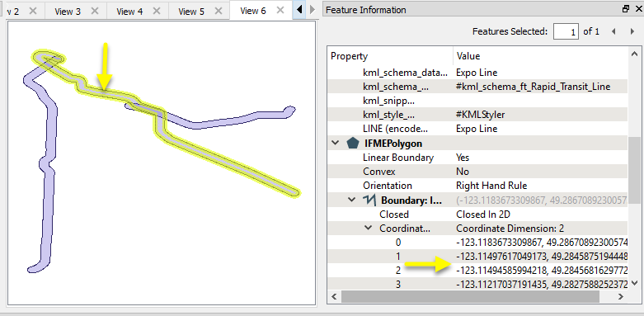644x316 pixels.
Task: Select the kml_snipp... property row
Action: (477, 101)
